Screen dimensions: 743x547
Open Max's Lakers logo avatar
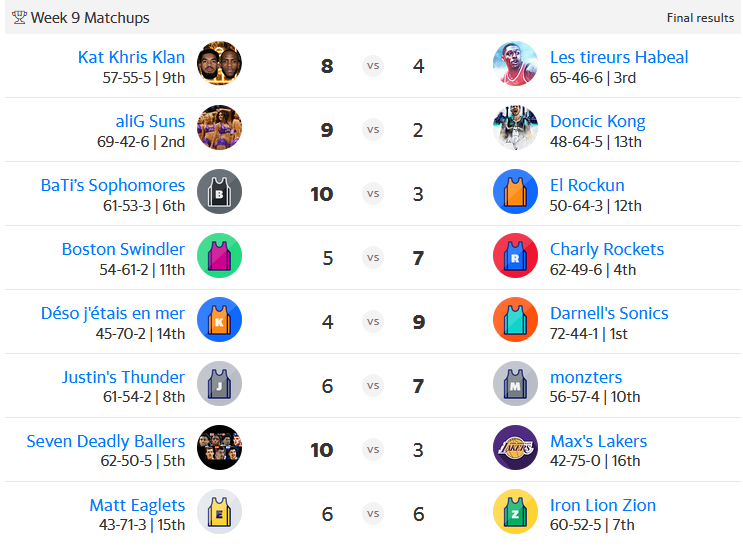coord(515,447)
